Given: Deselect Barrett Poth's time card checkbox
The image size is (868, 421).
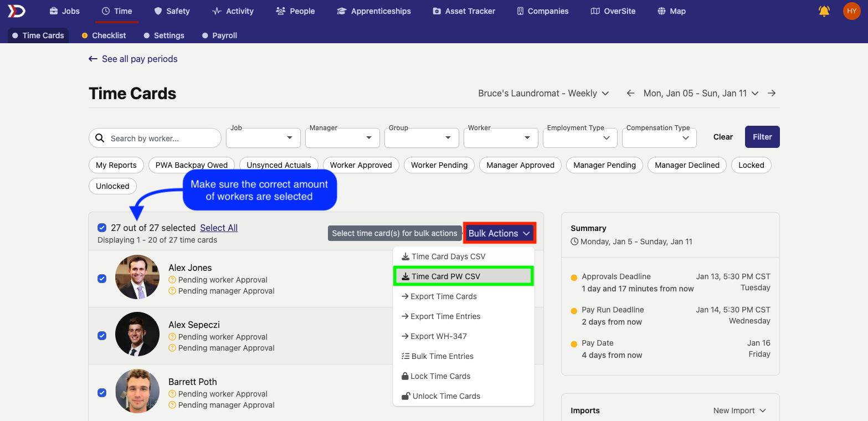Looking at the screenshot, I should tap(102, 393).
